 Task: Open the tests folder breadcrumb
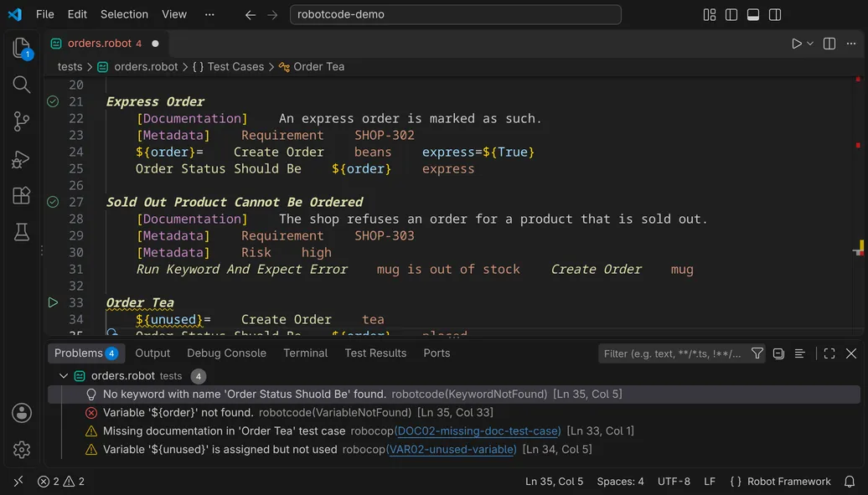[x=70, y=67]
